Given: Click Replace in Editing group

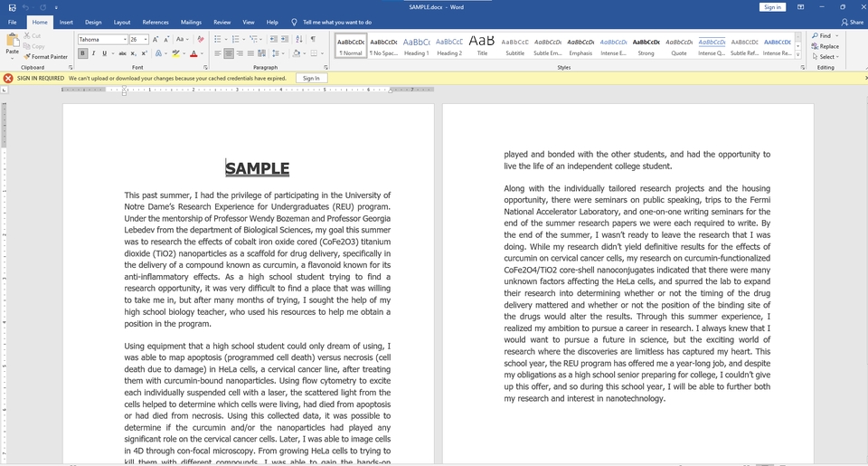Looking at the screenshot, I should click(x=825, y=46).
